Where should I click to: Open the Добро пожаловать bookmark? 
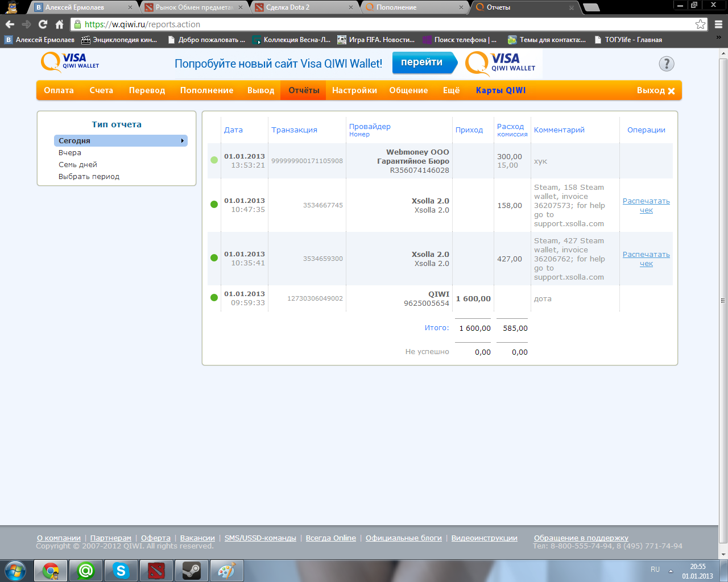(206, 40)
